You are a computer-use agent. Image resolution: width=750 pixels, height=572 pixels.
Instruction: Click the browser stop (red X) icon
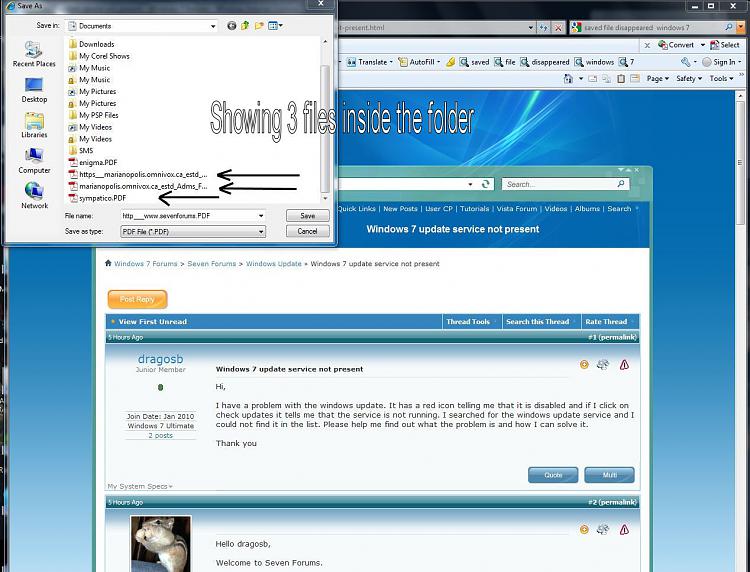558,28
